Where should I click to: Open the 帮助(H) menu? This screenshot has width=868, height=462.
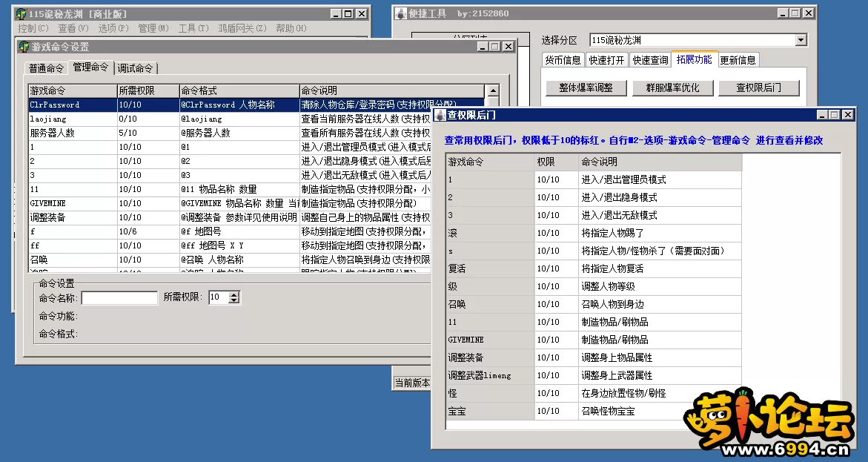tap(291, 28)
